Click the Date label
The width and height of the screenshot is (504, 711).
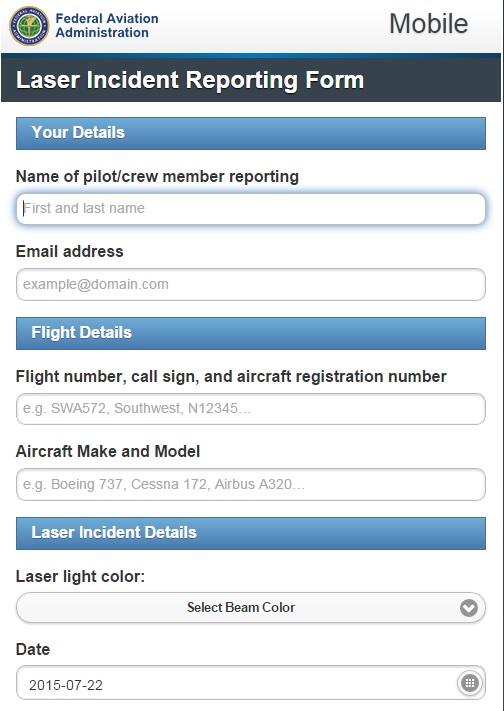point(33,649)
